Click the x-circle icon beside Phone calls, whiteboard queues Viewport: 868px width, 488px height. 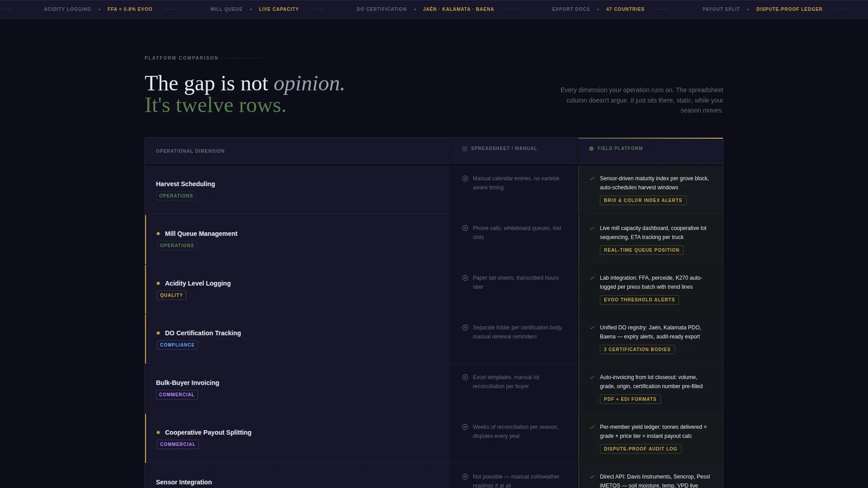(x=465, y=228)
